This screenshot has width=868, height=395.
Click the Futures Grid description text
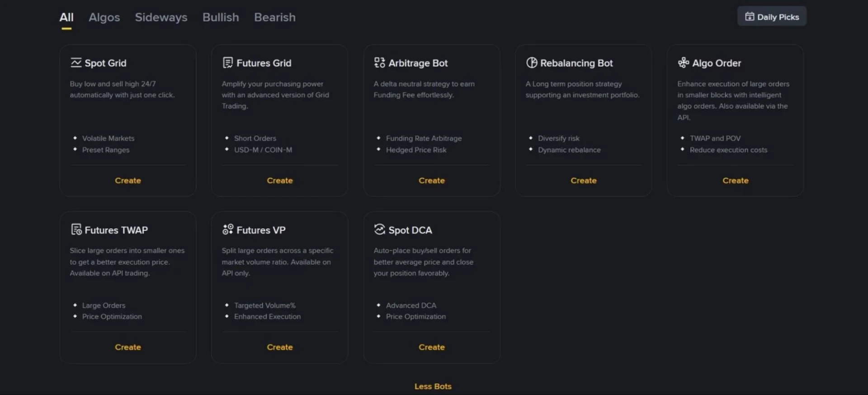pos(275,95)
